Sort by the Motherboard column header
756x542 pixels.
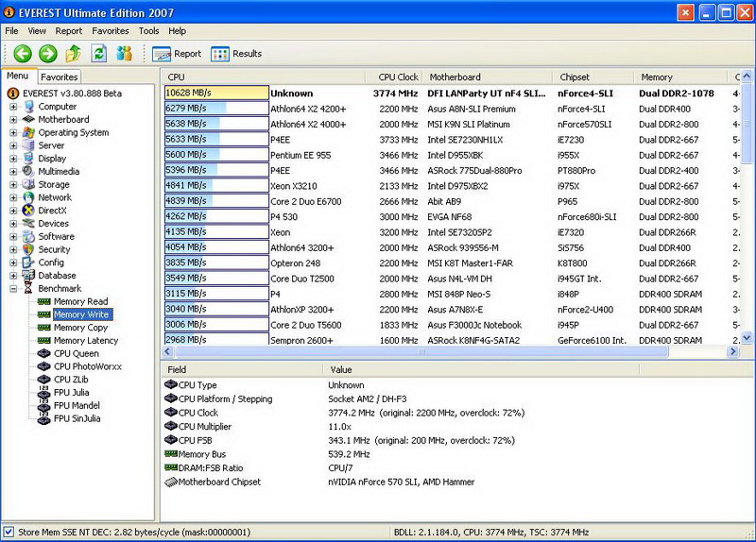488,77
